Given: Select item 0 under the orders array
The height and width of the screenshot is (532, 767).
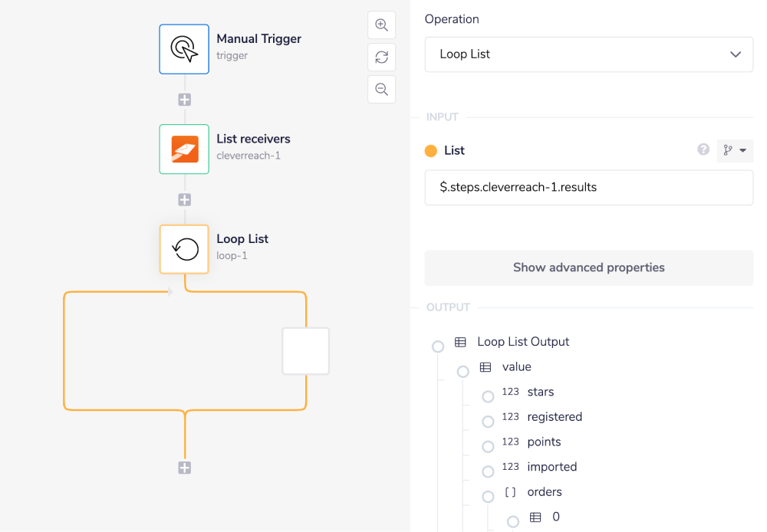Looking at the screenshot, I should click(x=512, y=521).
